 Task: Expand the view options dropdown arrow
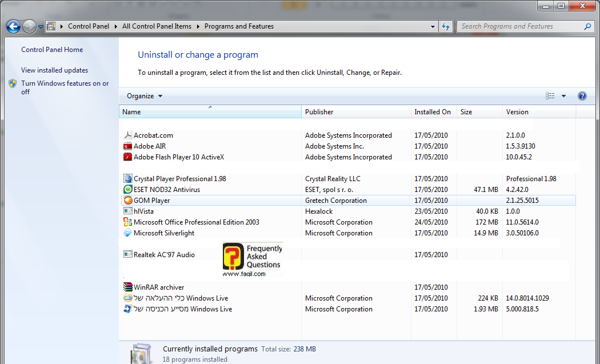click(563, 96)
